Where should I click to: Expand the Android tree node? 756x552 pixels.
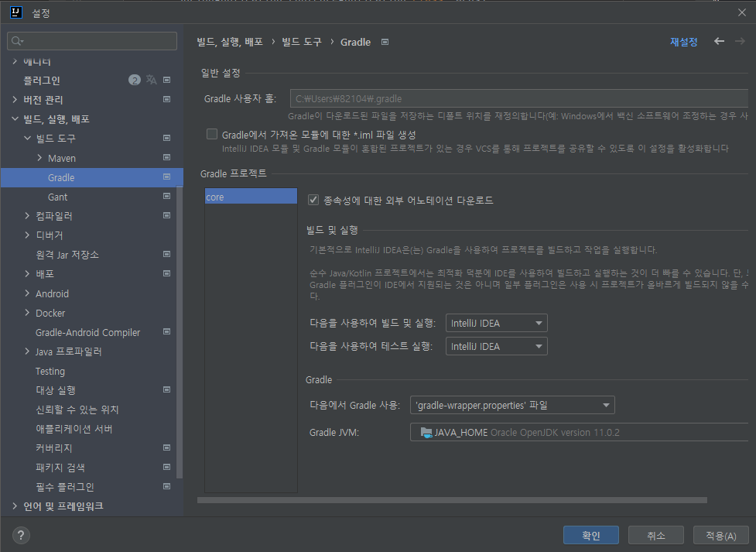[x=28, y=293]
